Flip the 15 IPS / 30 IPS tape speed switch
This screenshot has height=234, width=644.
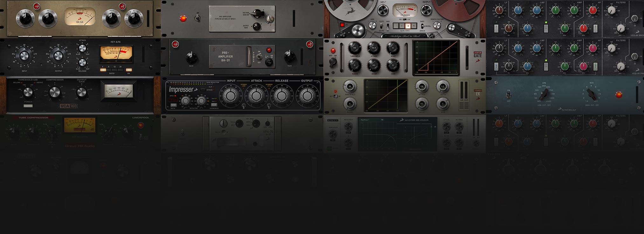(x=381, y=25)
